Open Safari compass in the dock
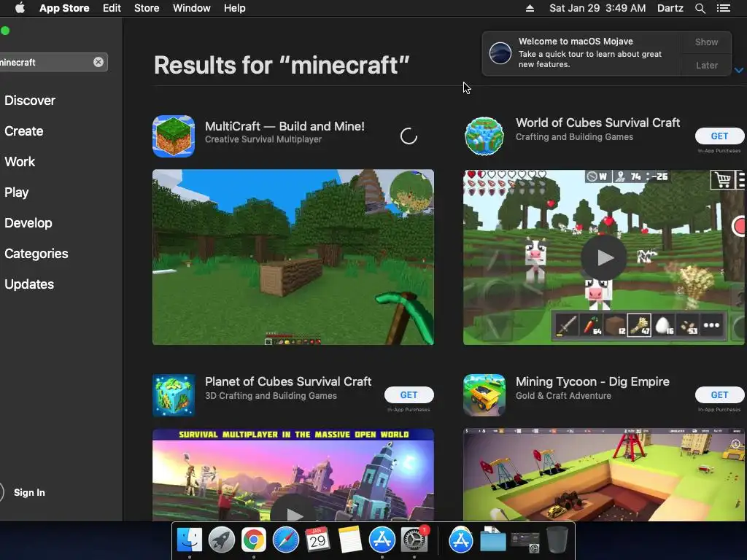 coord(285,540)
